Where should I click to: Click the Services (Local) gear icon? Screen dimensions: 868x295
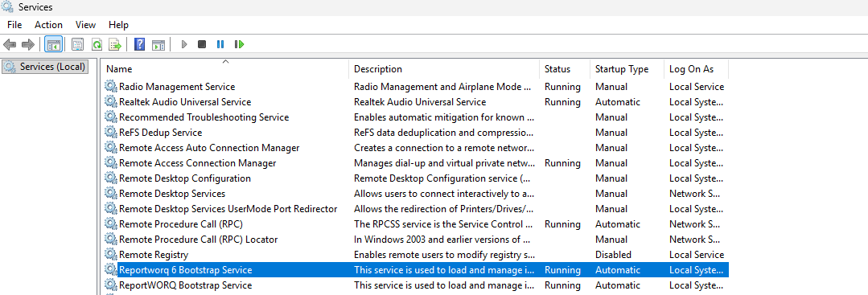pyautogui.click(x=10, y=67)
